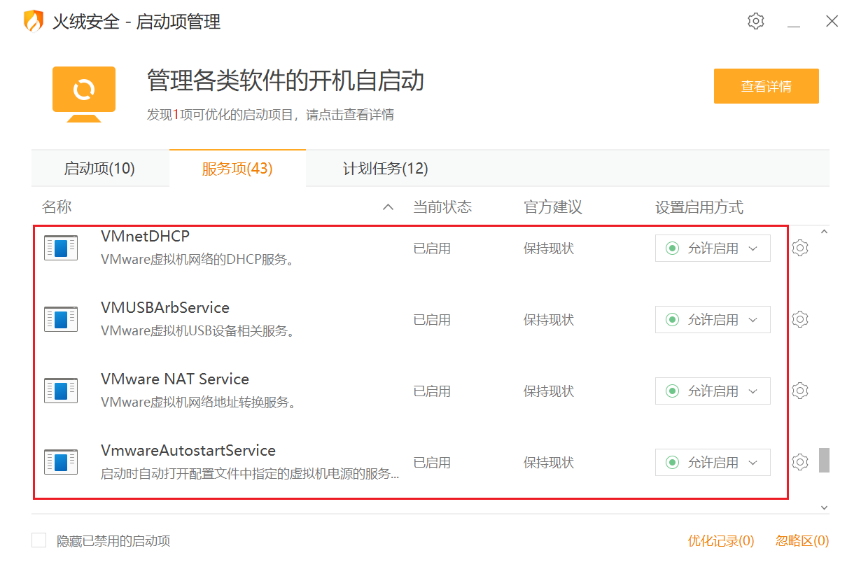Image resolution: width=861 pixels, height=567 pixels.
Task: Close the startup manager window
Action: (832, 21)
